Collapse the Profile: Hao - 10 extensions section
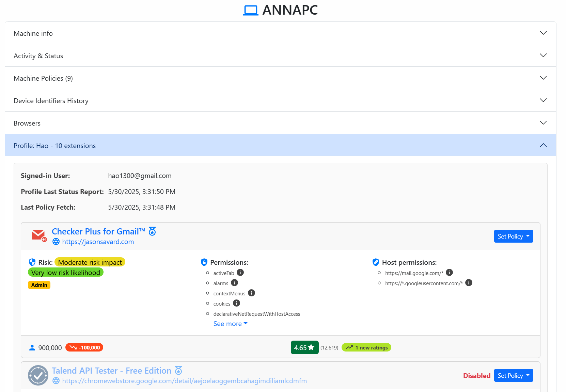 tap(281, 145)
